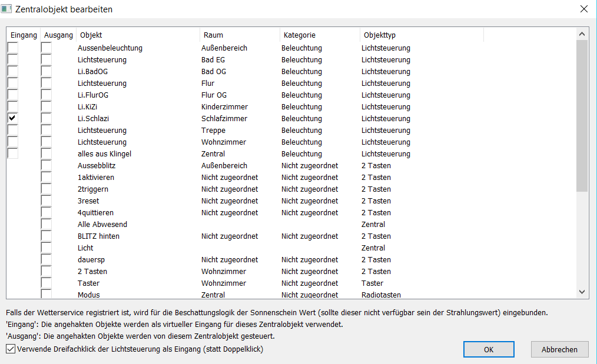This screenshot has width=597, height=364.
Task: Sort by Eingang column header
Action: (x=24, y=35)
